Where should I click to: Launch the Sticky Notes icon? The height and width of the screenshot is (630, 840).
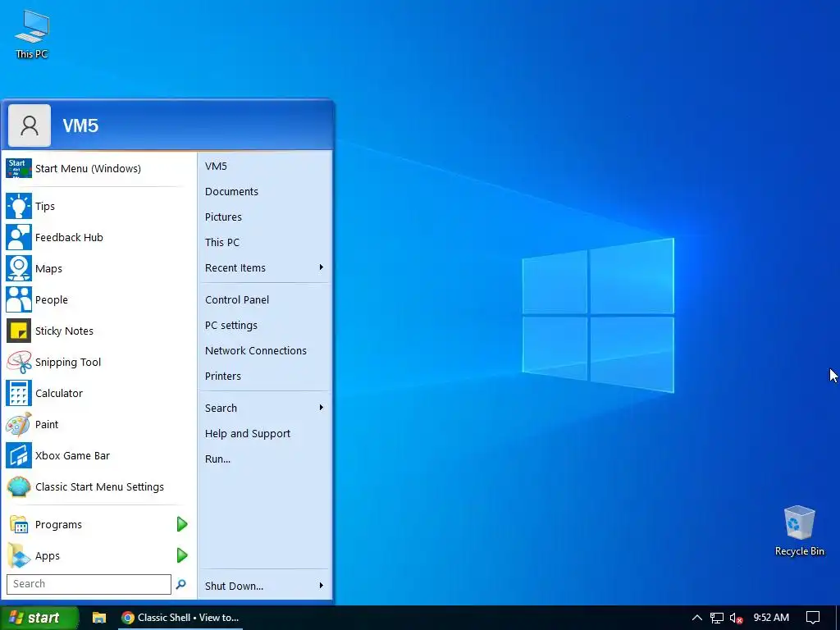pos(19,331)
